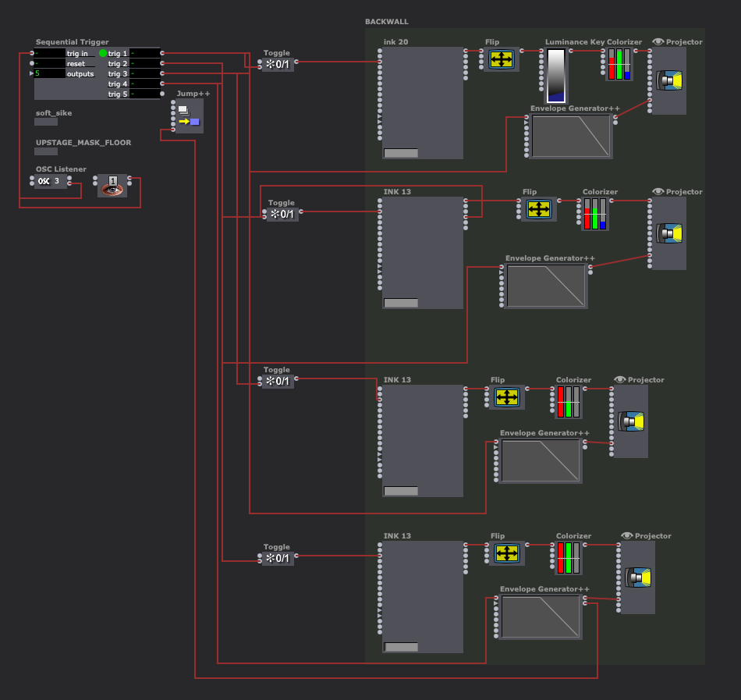Click the second Projector's spotlight icon
This screenshot has height=700, width=741.
(669, 233)
